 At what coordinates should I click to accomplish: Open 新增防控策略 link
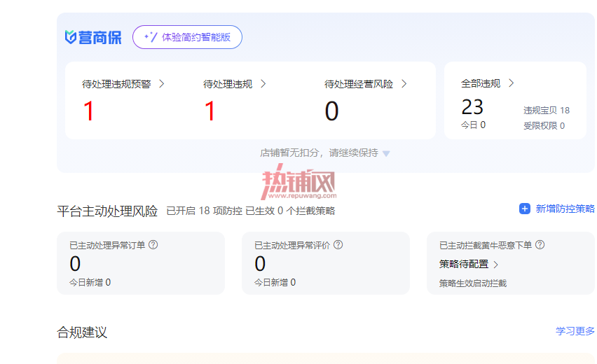coord(565,209)
